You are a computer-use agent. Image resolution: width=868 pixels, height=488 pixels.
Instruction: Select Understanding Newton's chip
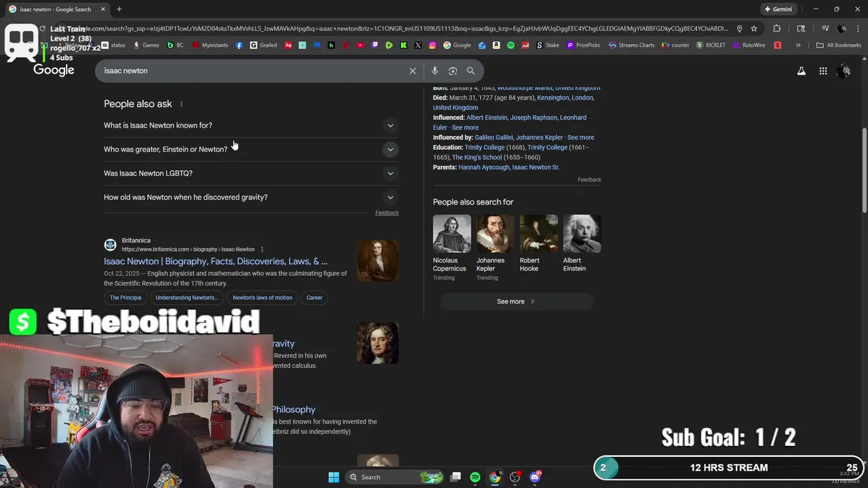(x=186, y=298)
